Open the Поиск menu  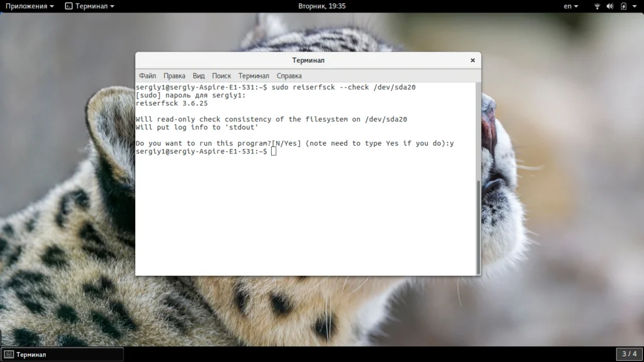click(x=221, y=76)
